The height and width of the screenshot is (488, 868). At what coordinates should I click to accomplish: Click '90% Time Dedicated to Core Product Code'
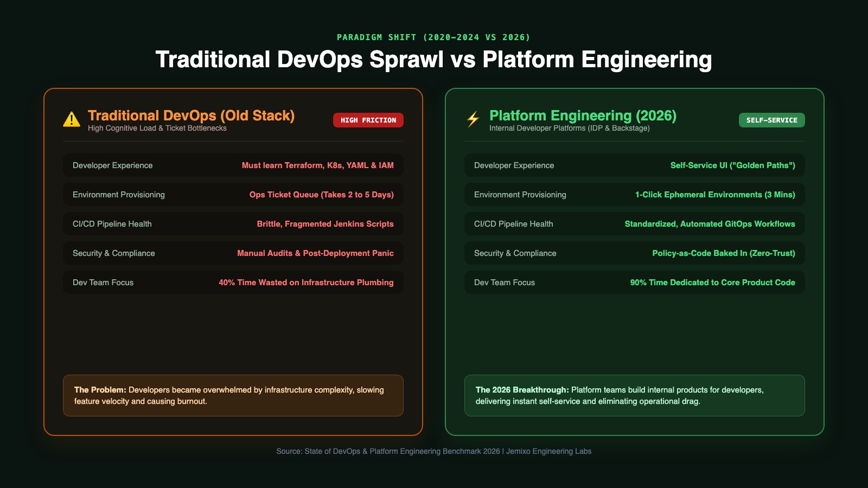[x=713, y=282]
